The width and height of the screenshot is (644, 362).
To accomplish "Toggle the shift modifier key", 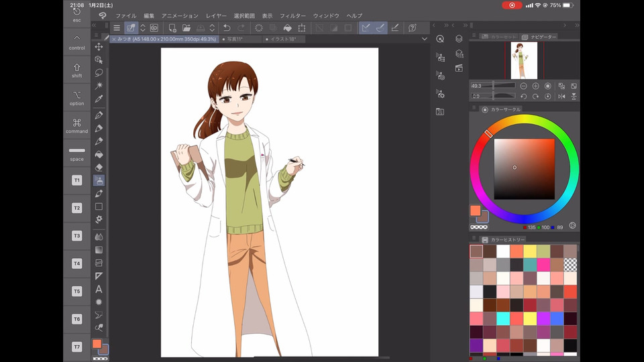I will click(77, 70).
